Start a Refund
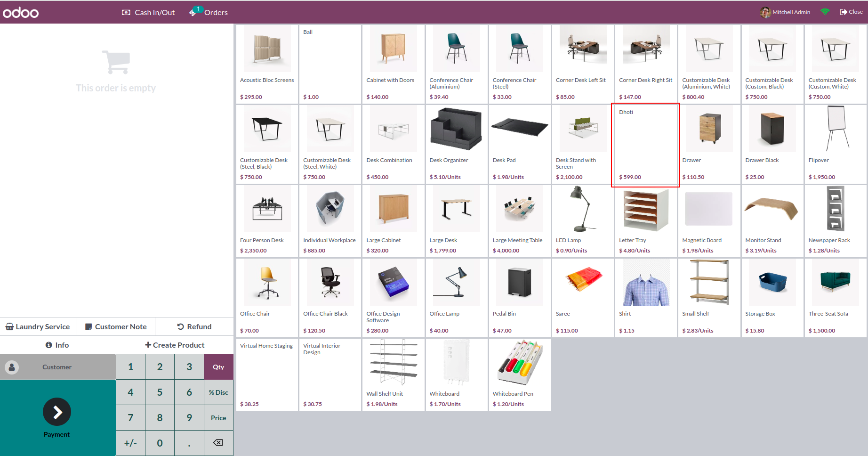 (194, 326)
